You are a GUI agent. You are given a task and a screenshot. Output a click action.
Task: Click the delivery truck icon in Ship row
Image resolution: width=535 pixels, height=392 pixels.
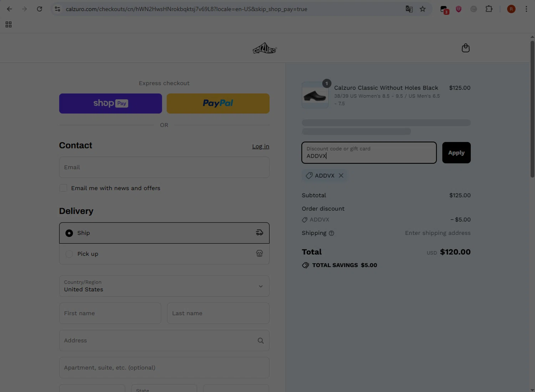coord(259,233)
